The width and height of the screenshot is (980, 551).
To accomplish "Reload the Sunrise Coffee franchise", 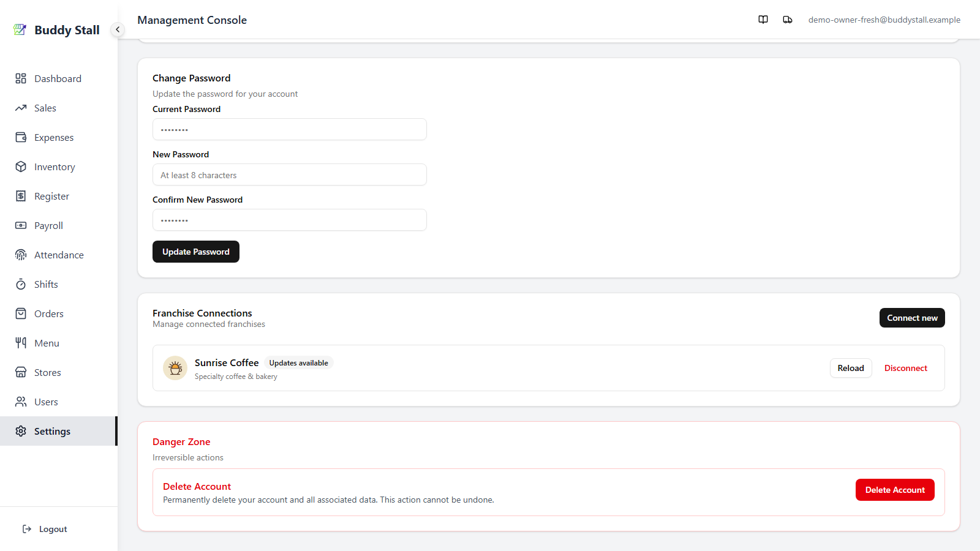I will [851, 368].
